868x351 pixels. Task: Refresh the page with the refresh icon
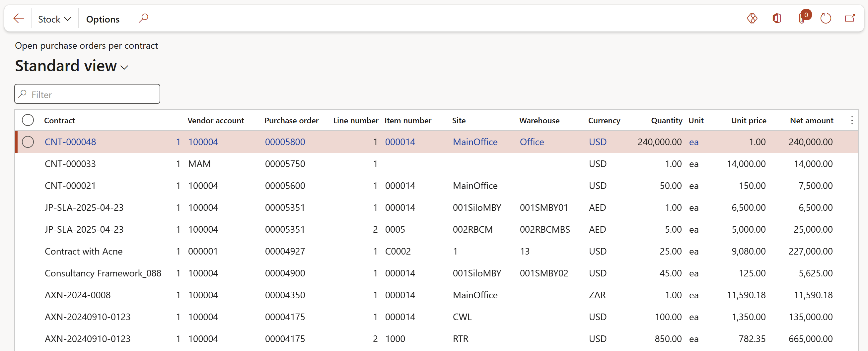pos(826,18)
